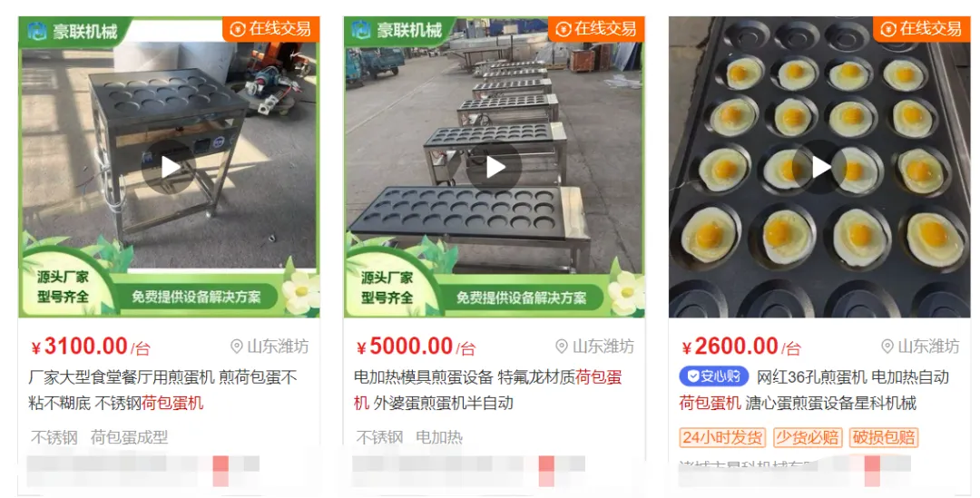Click 在线交易 badge on second product

596,29
